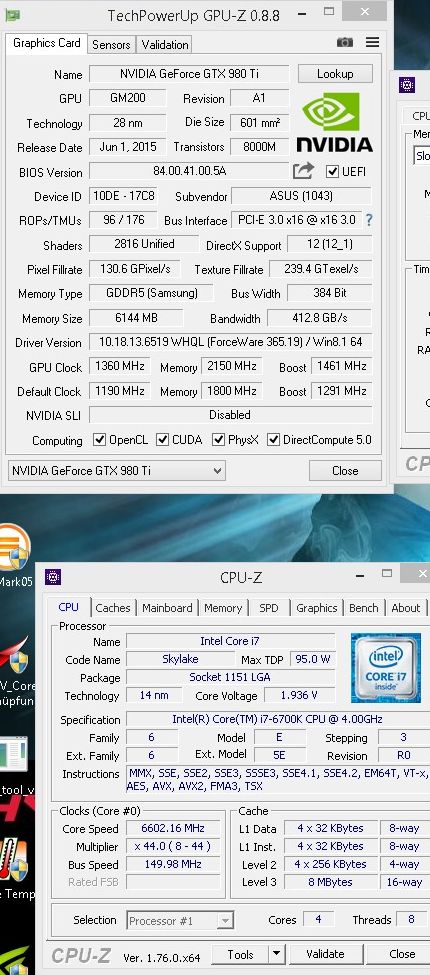Expand the GeForce GTX 980 Ti dropdown
The width and height of the screenshot is (430, 975).
[116, 471]
